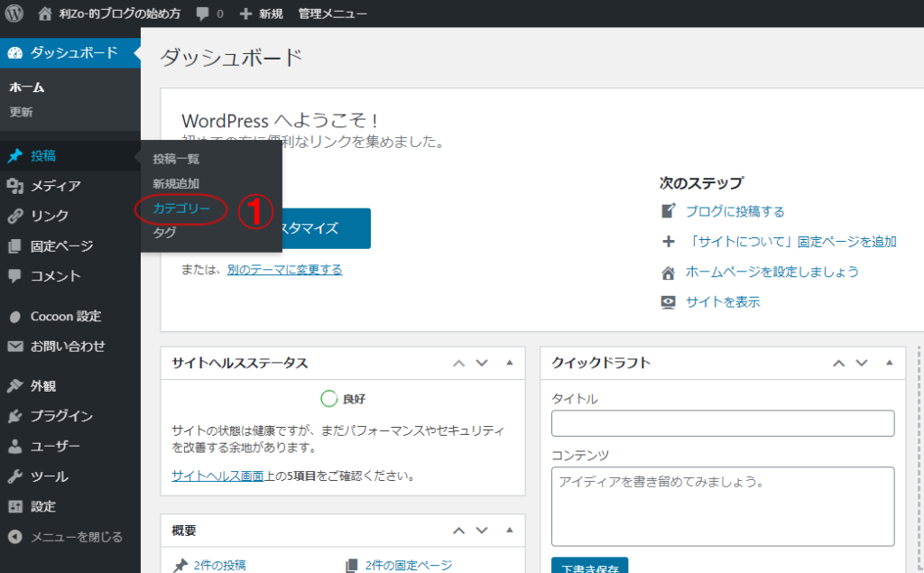Open 新規追加 in the 投稿 flyout menu
Screen dimensions: 924x573
176,183
